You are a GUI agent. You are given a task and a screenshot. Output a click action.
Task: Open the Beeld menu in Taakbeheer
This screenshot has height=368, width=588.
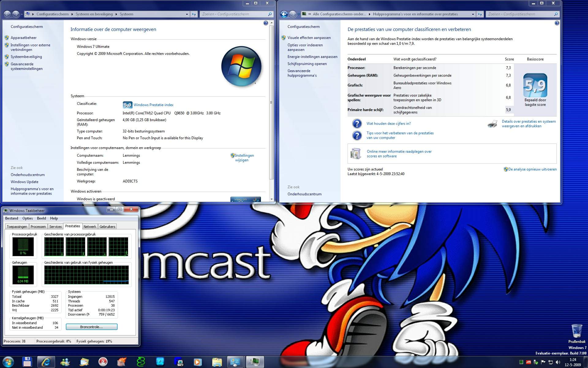[x=41, y=218]
